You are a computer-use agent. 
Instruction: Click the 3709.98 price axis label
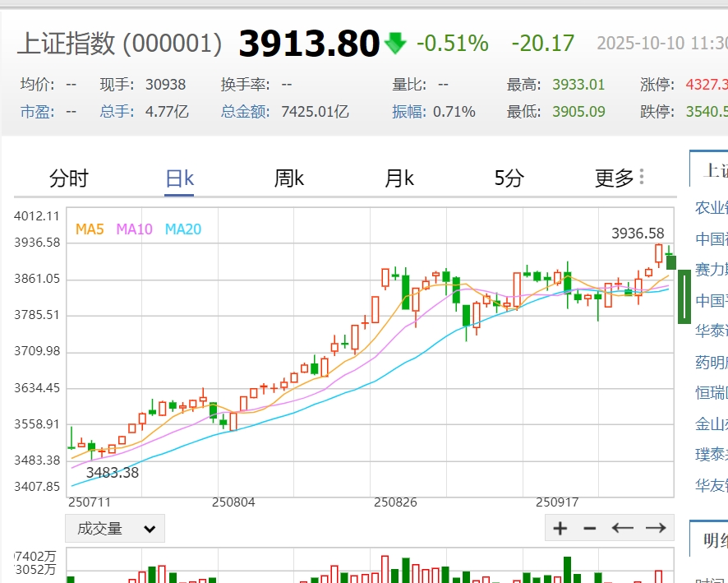pyautogui.click(x=37, y=351)
